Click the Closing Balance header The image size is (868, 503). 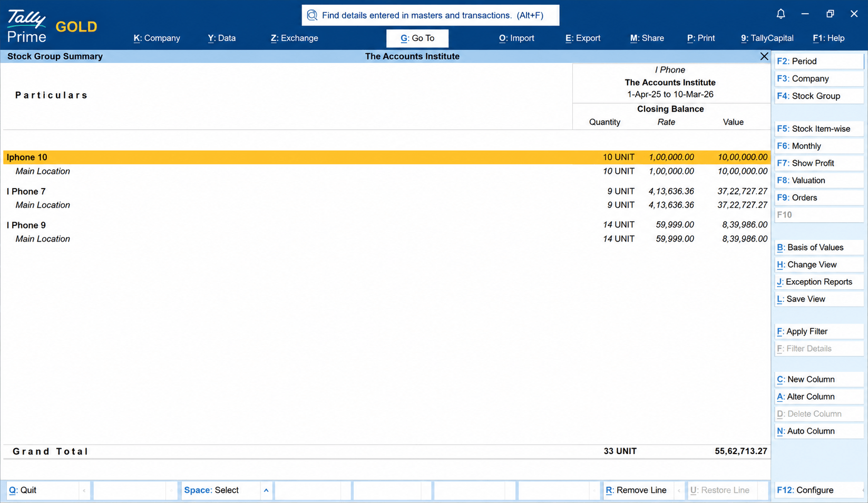[x=670, y=109]
